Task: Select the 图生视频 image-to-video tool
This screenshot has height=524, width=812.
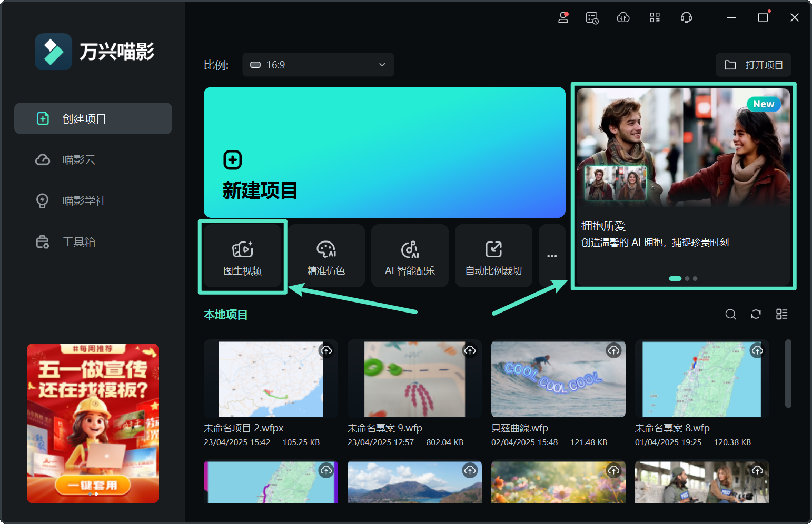Action: 242,256
